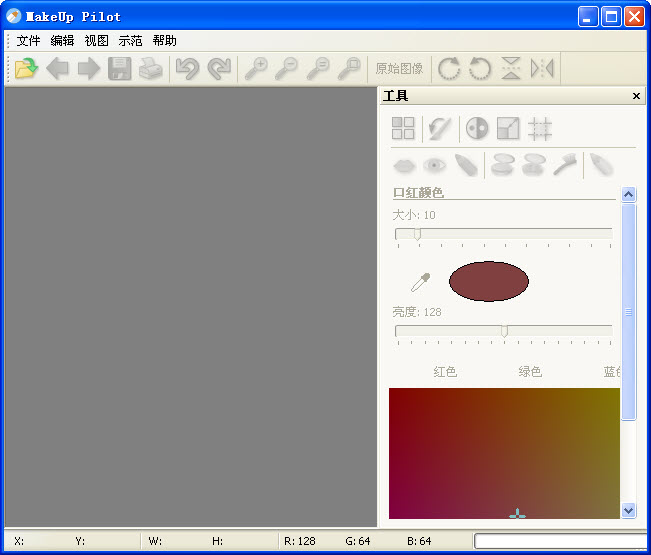Click the grid crop tool icon
The height and width of the screenshot is (555, 651).
[x=540, y=128]
